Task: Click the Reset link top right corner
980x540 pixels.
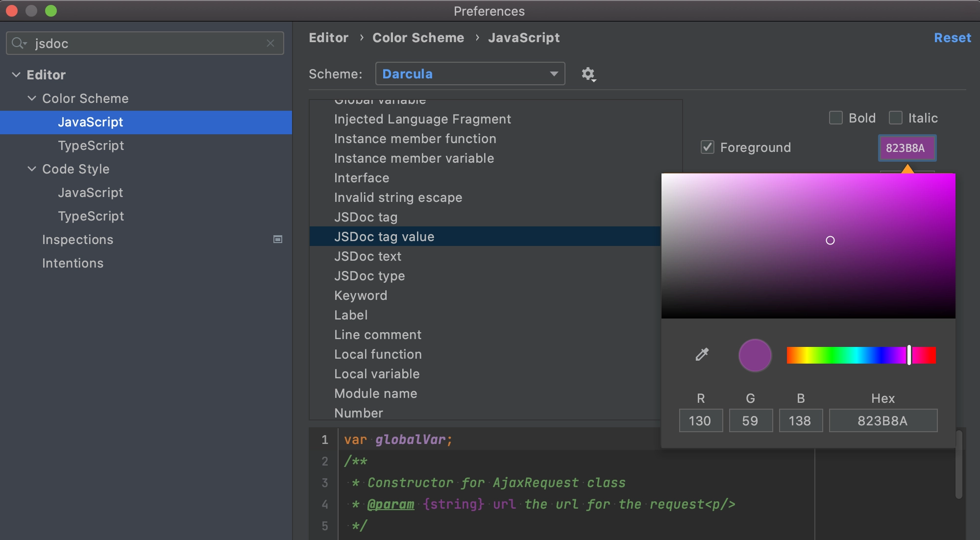Action: click(x=953, y=37)
